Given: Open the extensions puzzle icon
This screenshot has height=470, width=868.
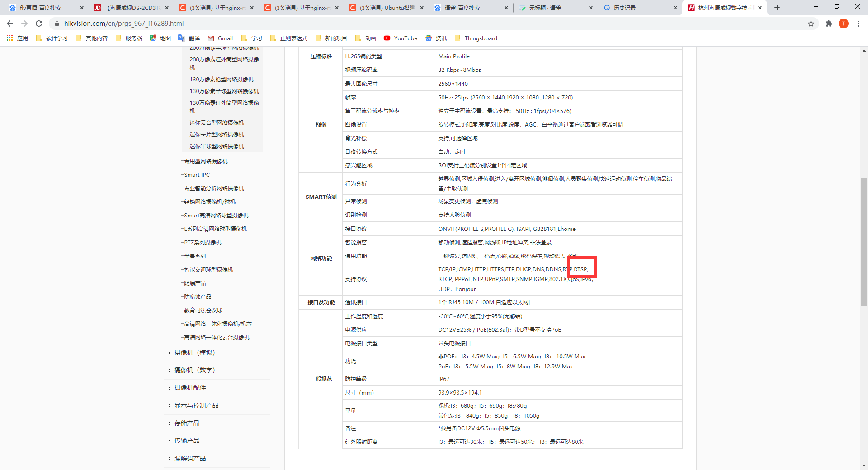Looking at the screenshot, I should [x=829, y=23].
